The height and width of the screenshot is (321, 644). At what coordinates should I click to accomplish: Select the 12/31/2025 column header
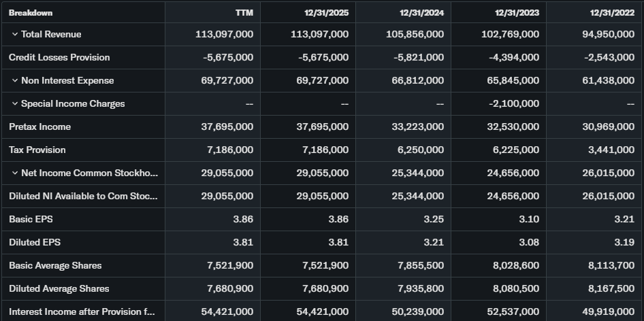tap(326, 12)
